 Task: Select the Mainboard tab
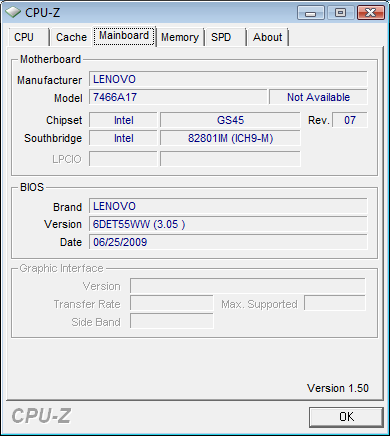point(124,36)
